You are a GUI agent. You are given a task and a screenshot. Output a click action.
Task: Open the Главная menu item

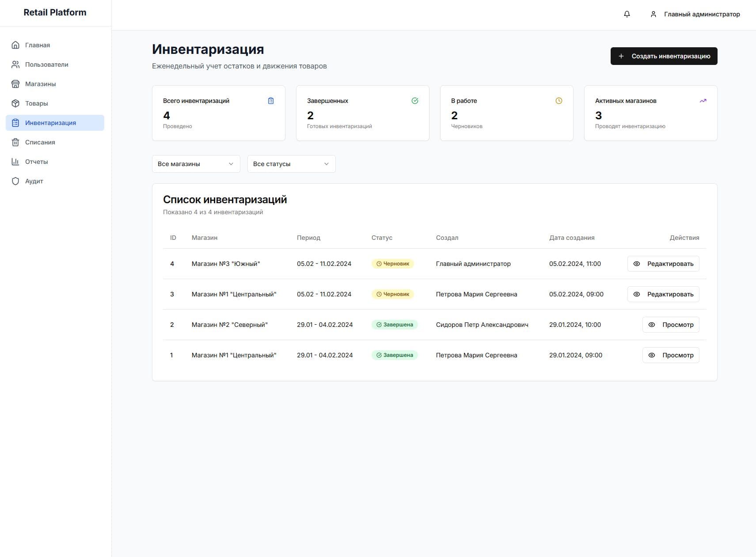pos(38,45)
